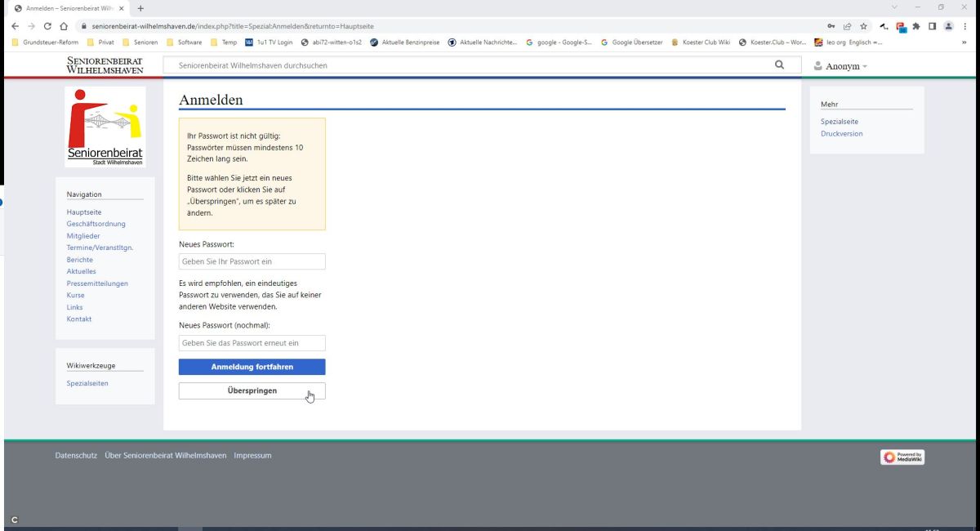Go to browser home page icon
980x531 pixels.
[64, 26]
